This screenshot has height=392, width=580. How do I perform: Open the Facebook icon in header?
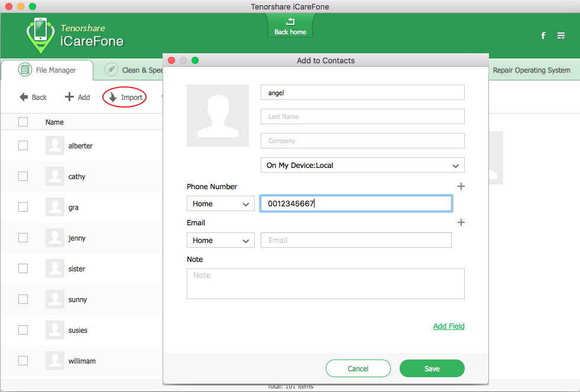[543, 35]
